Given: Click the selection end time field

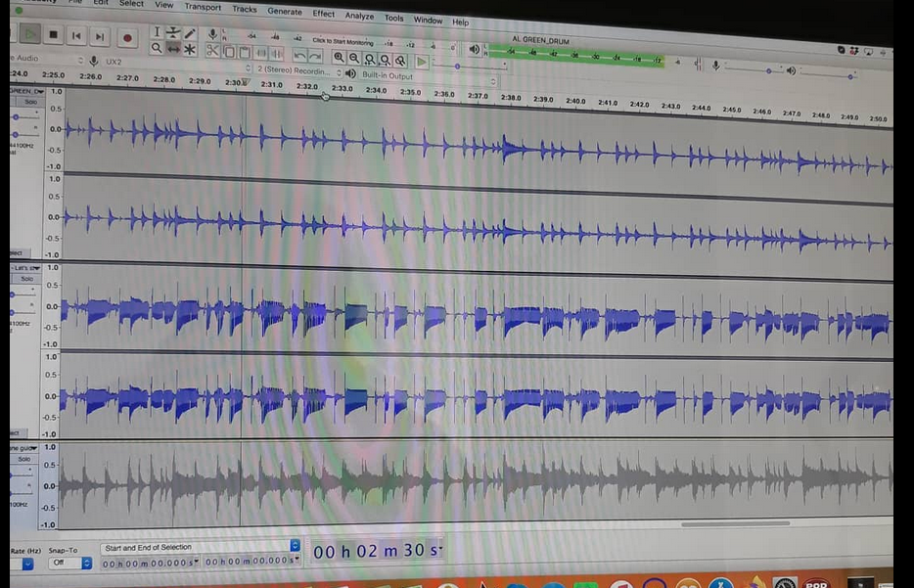Looking at the screenshot, I should point(252,562).
